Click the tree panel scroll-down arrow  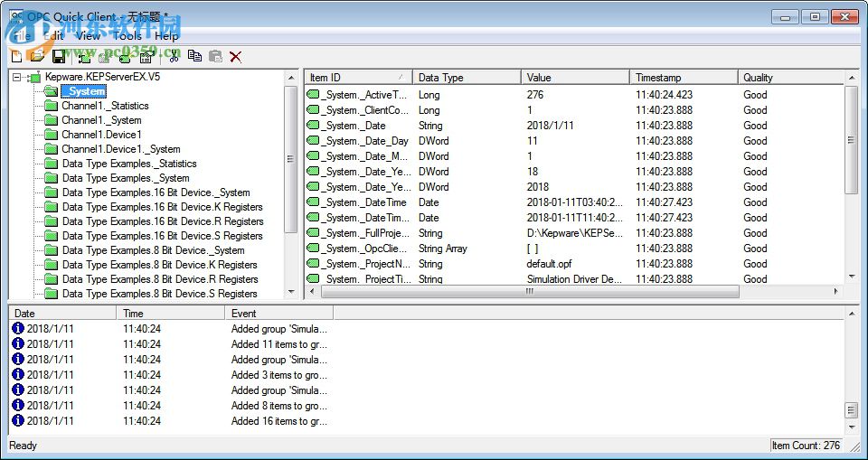tap(292, 292)
